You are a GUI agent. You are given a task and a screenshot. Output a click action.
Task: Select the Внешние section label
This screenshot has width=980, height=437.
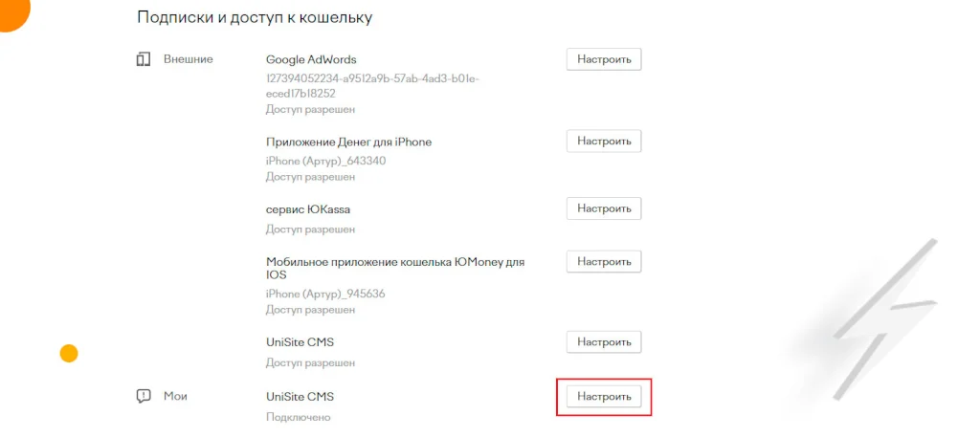point(188,59)
